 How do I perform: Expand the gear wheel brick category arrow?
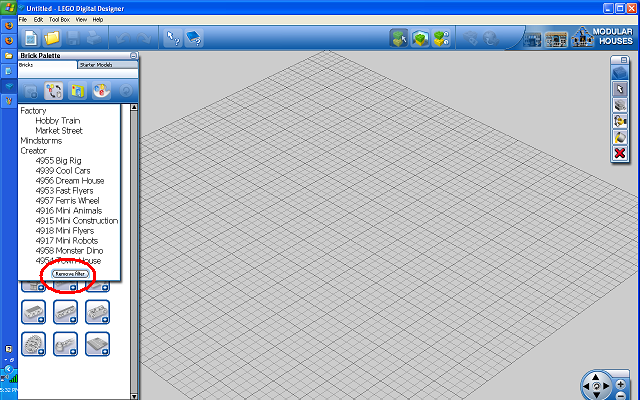[x=41, y=351]
